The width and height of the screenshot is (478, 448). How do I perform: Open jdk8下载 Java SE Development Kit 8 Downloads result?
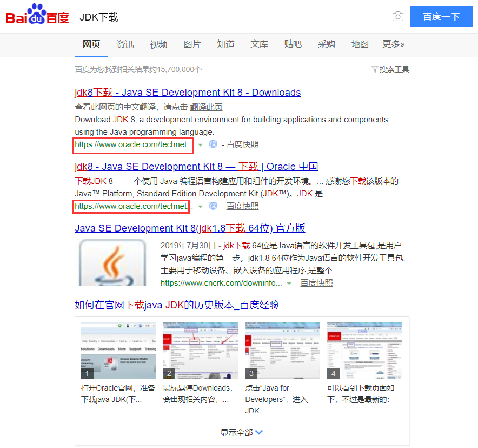coord(188,93)
